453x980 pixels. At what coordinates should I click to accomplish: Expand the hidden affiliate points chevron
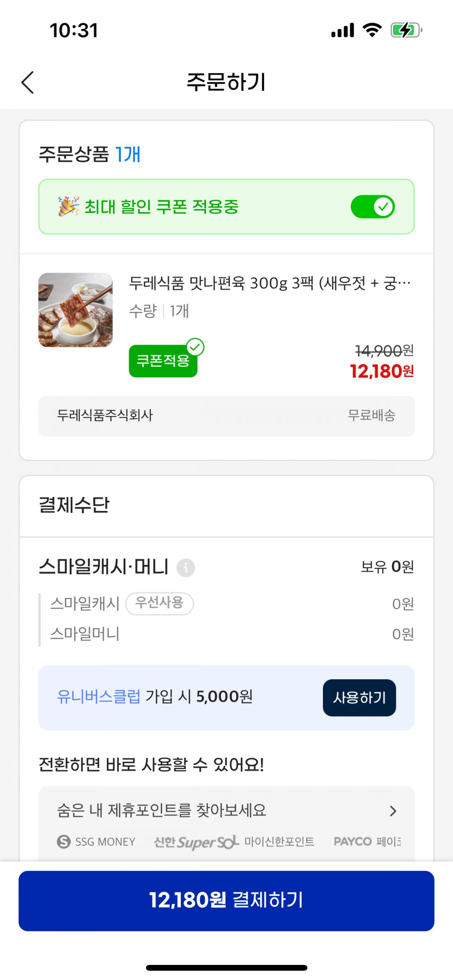click(393, 811)
